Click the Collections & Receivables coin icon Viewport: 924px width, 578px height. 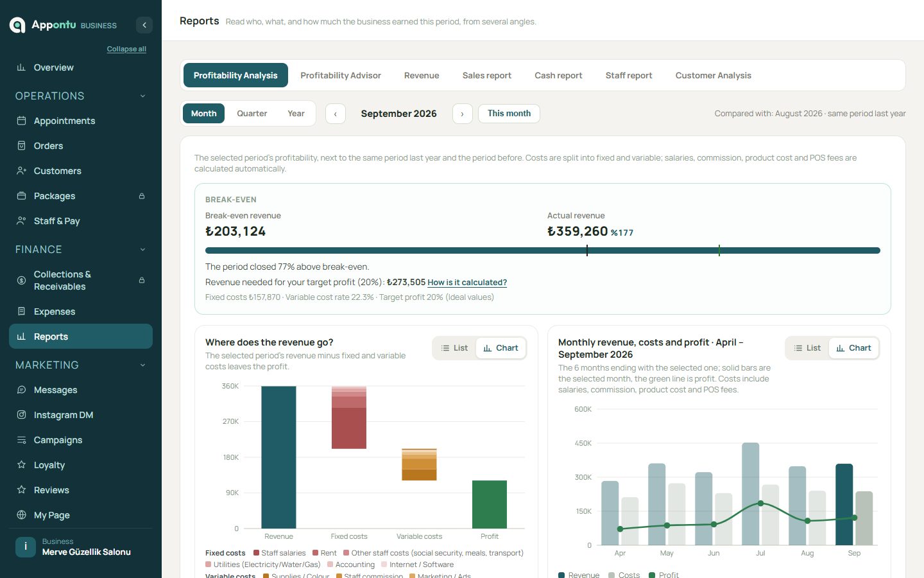click(x=21, y=281)
